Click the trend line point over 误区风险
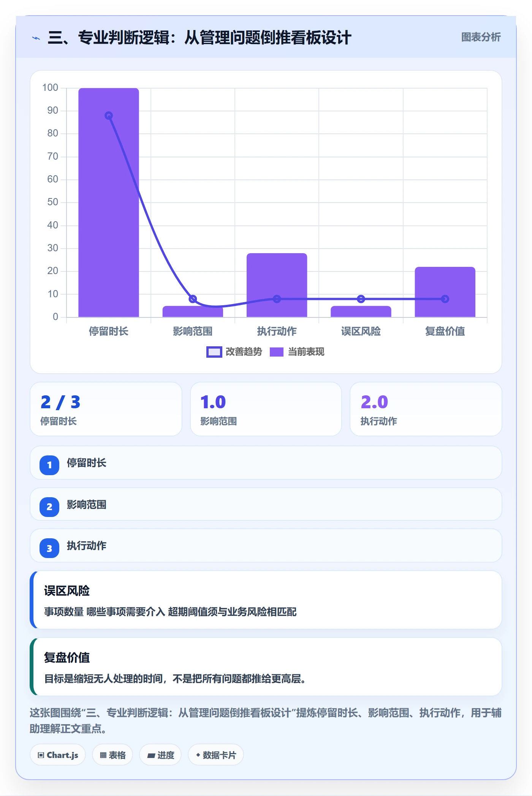Screen dimensions: 532x796 [x=361, y=299]
